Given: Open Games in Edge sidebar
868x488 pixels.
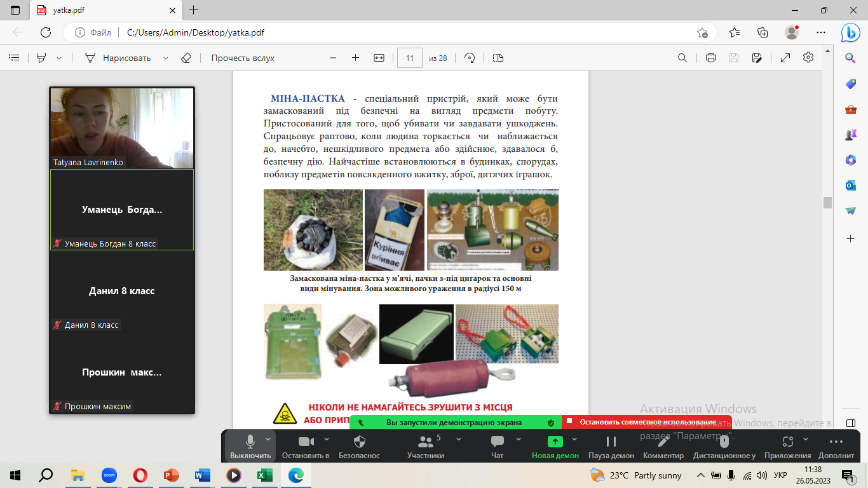Looking at the screenshot, I should click(851, 135).
